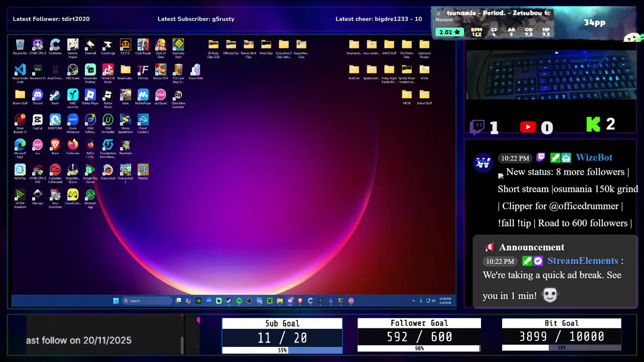Click the StreamElements name in chat
The image size is (644, 362).
click(583, 260)
